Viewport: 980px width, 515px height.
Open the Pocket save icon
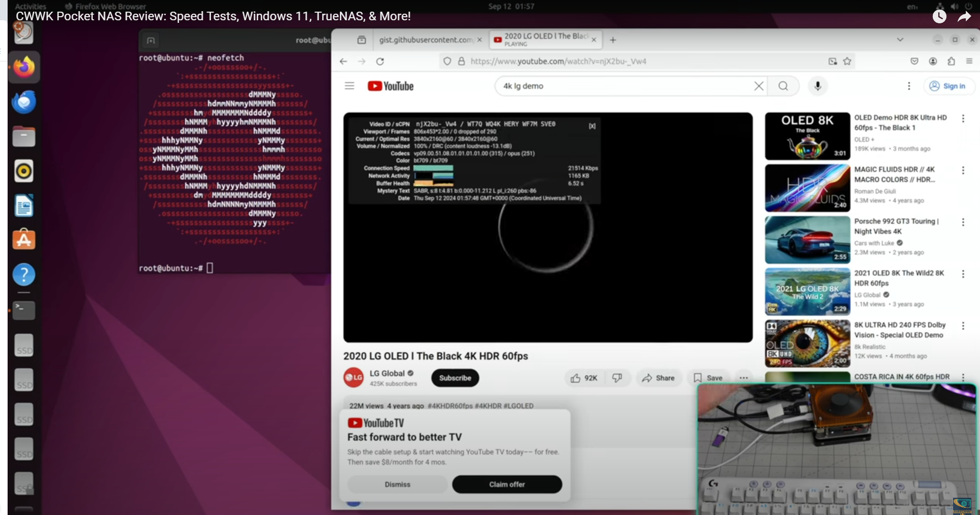click(x=915, y=61)
